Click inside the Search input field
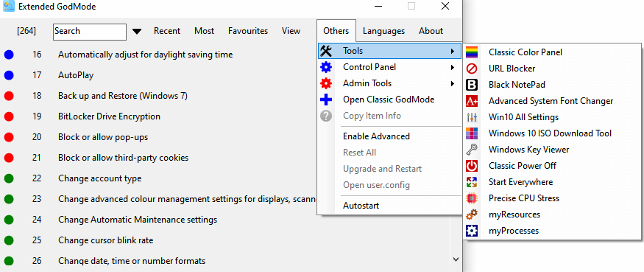The width and height of the screenshot is (644, 272). pos(90,32)
